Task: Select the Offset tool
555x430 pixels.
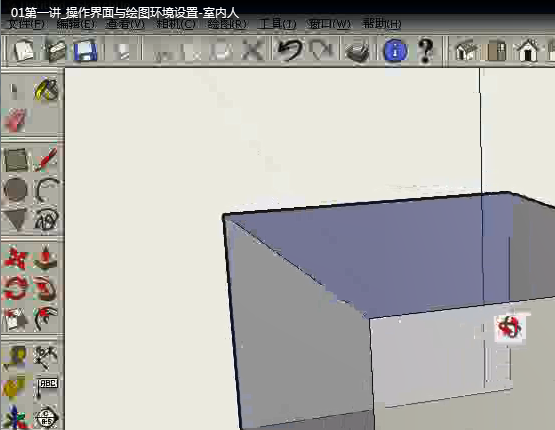Action: pos(46,319)
